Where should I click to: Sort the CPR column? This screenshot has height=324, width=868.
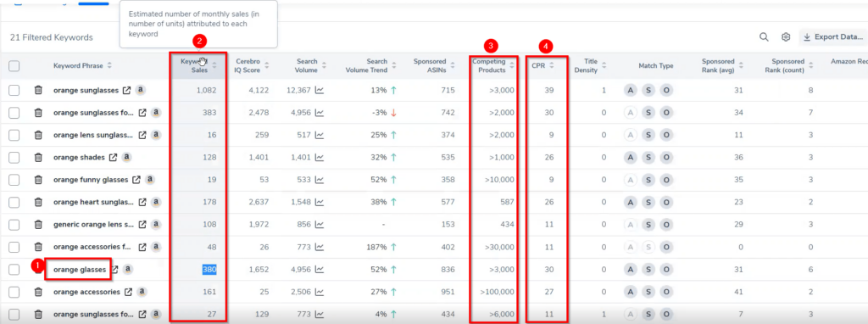click(x=552, y=66)
